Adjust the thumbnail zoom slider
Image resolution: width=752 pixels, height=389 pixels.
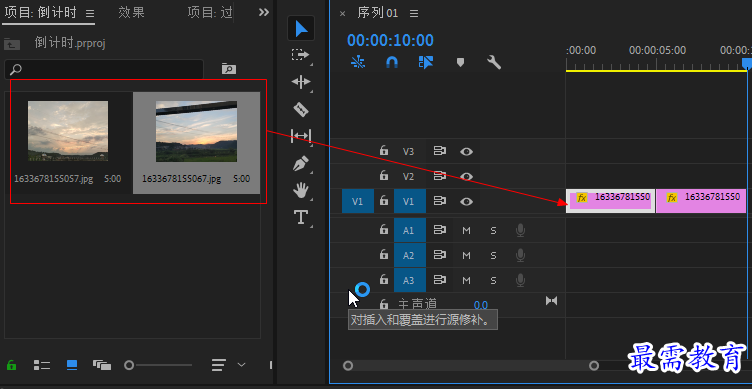point(129,365)
